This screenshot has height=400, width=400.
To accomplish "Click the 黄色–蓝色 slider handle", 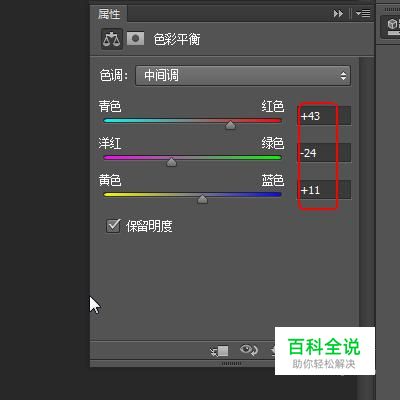I will click(202, 199).
